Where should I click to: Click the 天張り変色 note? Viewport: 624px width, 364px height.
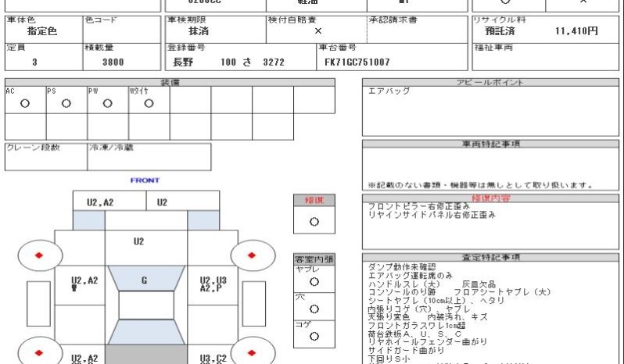[x=389, y=317]
